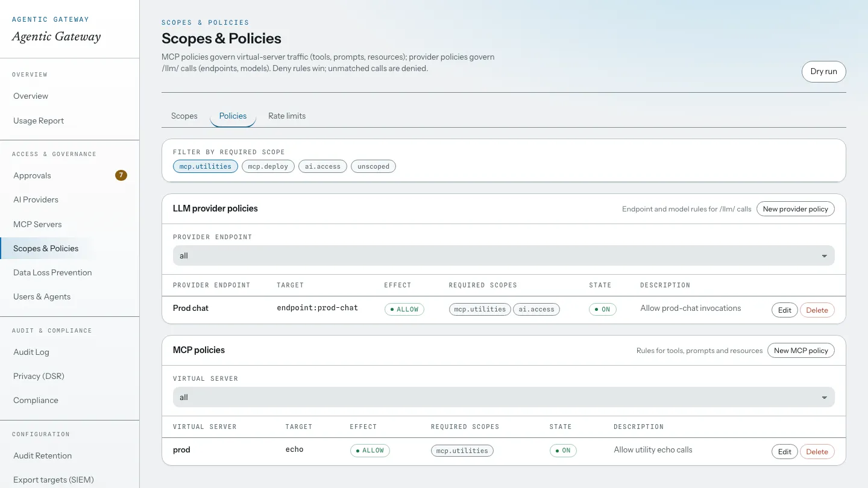The image size is (868, 488).
Task: Switch to the Scopes tab
Action: point(184,116)
